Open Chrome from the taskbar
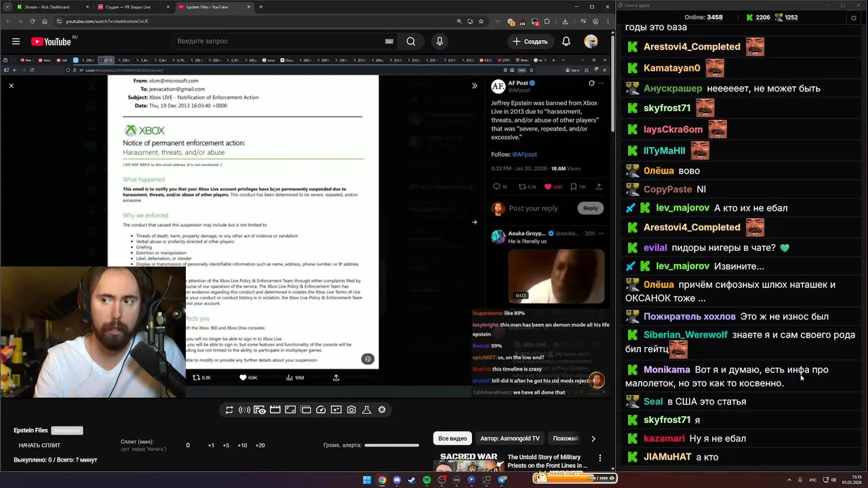The image size is (868, 488). 382,480
